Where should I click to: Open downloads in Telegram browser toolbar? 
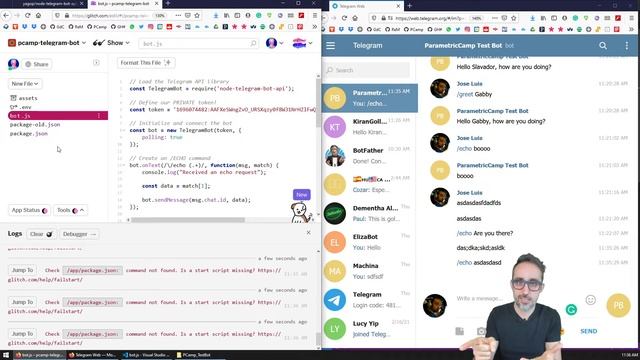click(532, 18)
